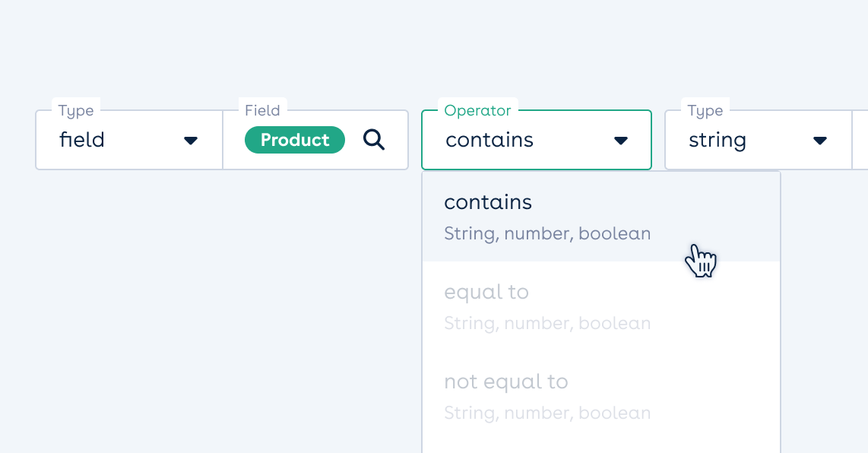Click the caret arrow beside "field"

point(191,141)
